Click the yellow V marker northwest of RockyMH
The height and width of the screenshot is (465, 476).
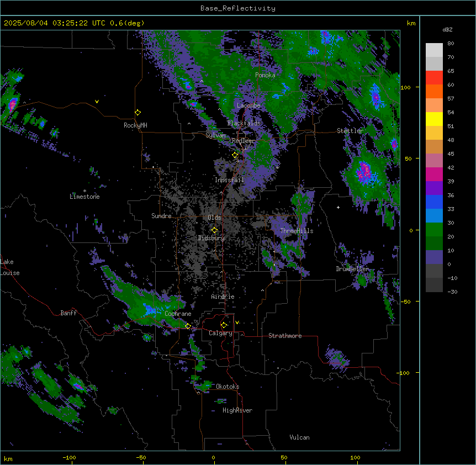click(97, 102)
